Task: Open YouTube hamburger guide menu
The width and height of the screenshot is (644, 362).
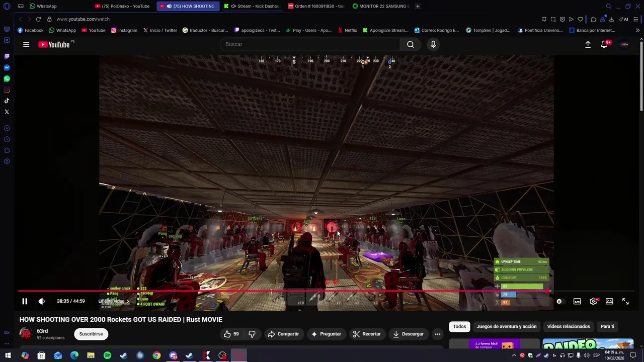Action: (x=26, y=44)
